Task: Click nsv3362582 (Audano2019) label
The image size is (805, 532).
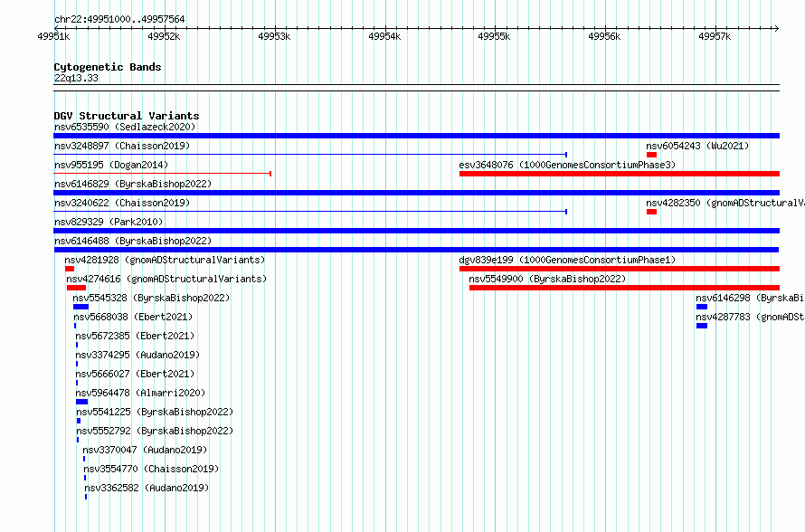Action: pyautogui.click(x=147, y=488)
